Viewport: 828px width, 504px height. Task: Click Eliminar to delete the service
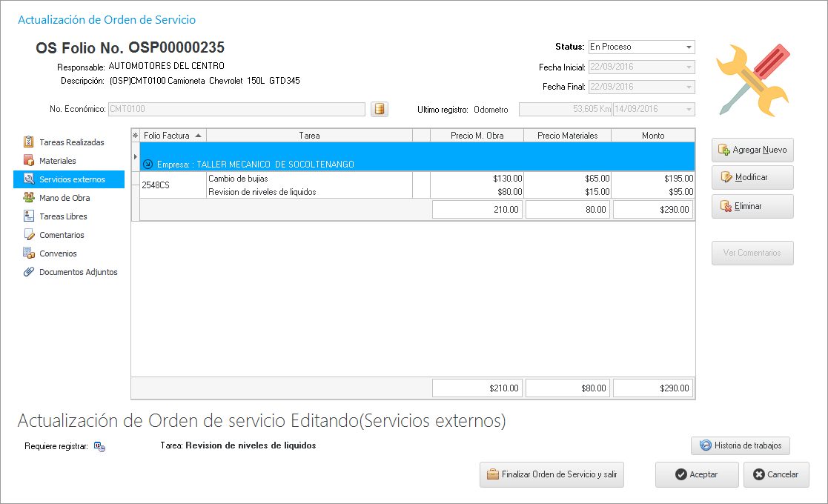(752, 206)
